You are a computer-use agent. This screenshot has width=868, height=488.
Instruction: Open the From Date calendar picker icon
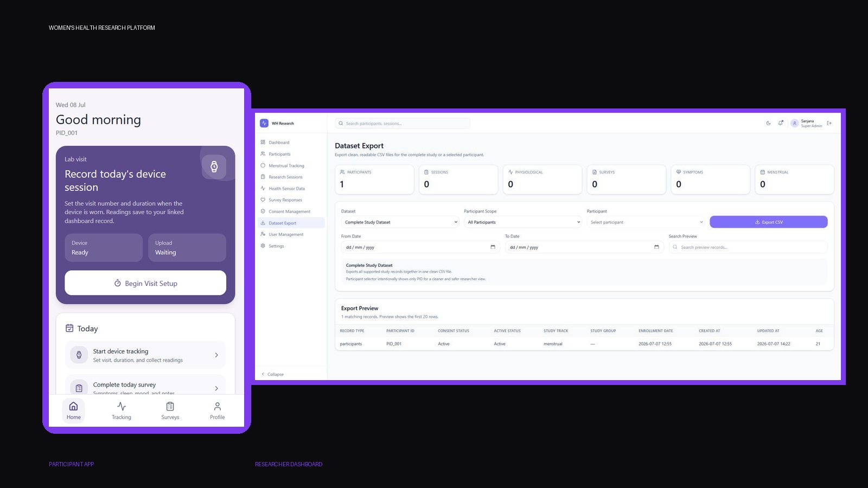pyautogui.click(x=493, y=247)
